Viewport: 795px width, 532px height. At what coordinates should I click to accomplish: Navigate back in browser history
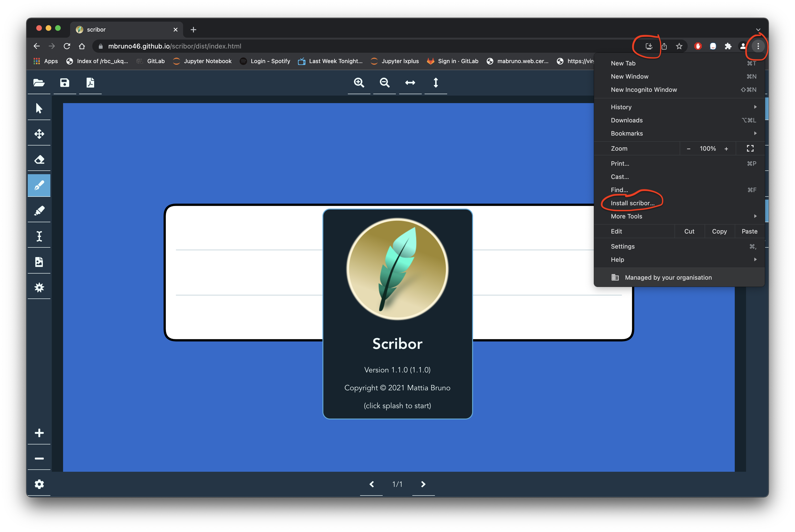coord(37,46)
